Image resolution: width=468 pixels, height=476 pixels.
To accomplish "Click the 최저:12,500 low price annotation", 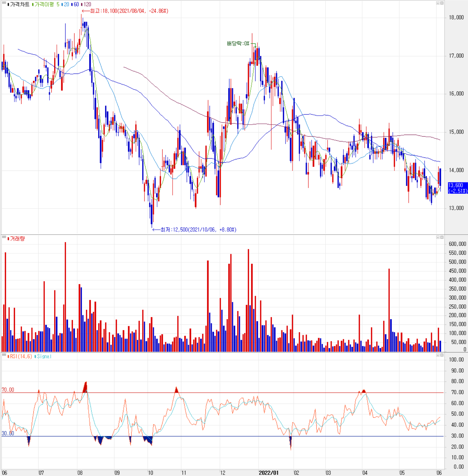I will pyautogui.click(x=194, y=230).
